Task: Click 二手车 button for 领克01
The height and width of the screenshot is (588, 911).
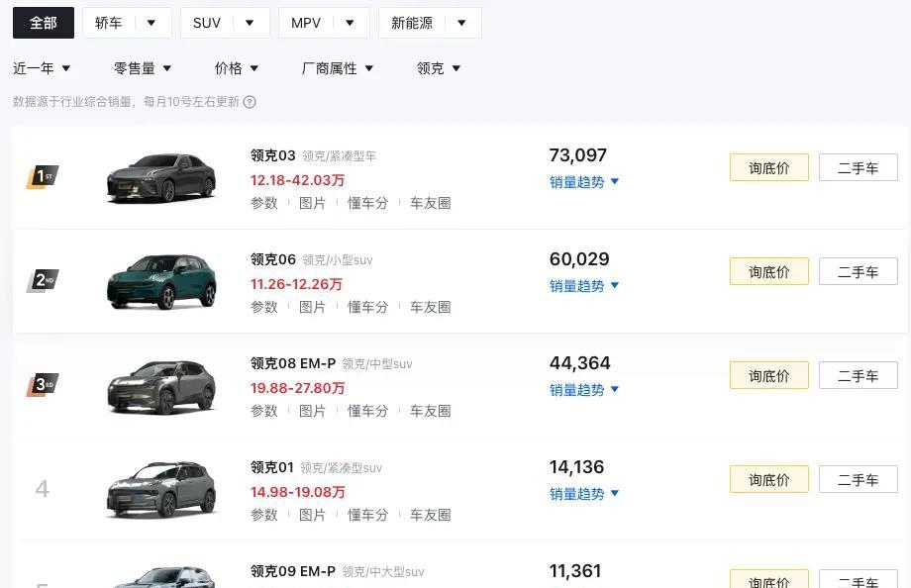Action: (x=859, y=479)
